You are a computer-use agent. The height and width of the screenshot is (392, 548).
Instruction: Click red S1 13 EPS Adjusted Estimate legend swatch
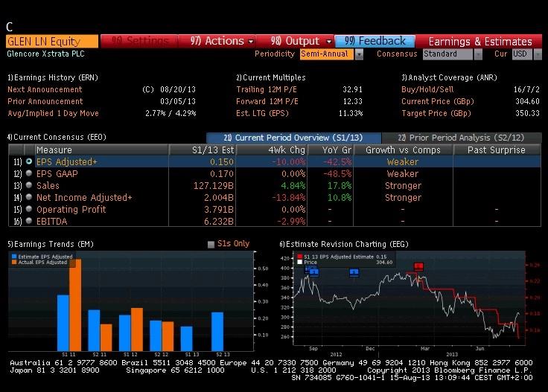click(x=299, y=257)
